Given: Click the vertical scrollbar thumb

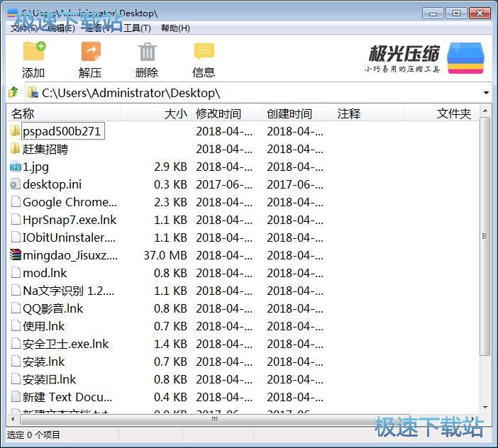Looking at the screenshot, I should [485, 236].
